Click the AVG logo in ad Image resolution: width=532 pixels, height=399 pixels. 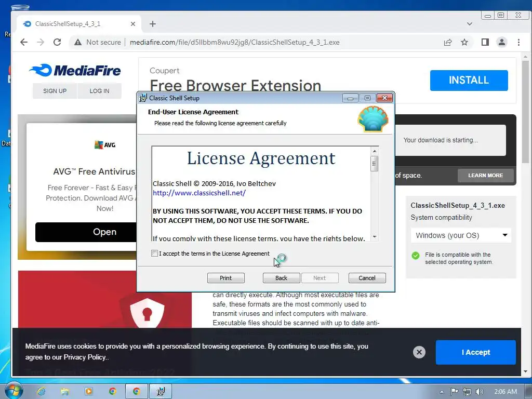(x=105, y=145)
